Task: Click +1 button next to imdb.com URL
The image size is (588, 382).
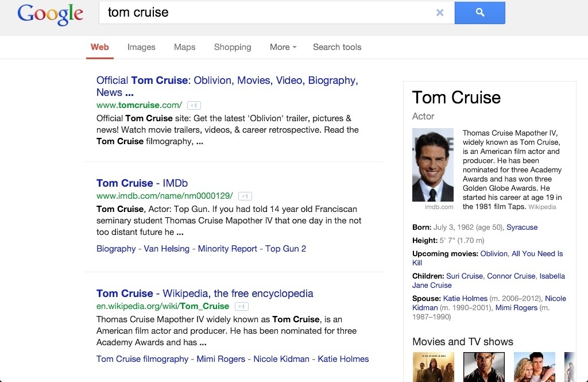Action: 245,196
